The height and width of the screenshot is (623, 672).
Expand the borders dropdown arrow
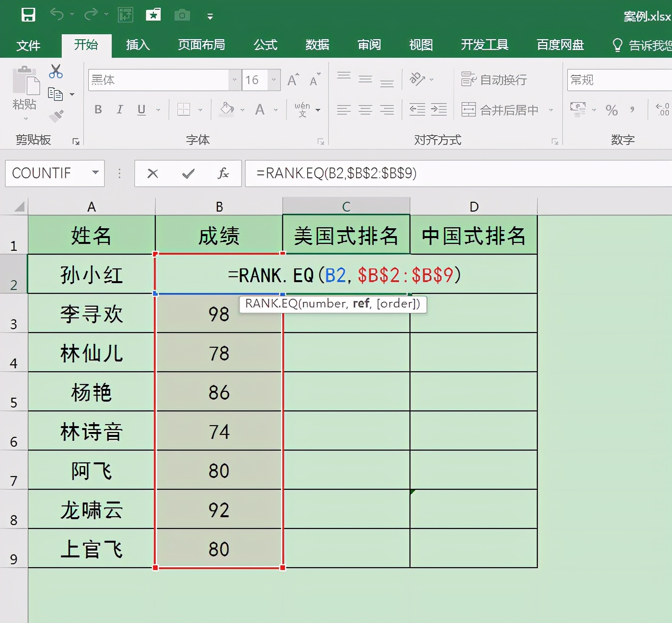[200, 110]
